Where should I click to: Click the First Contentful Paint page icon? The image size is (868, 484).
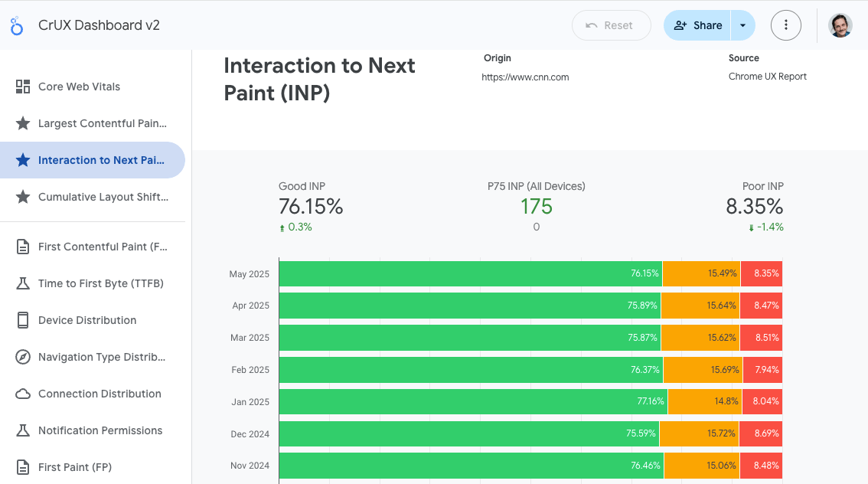click(22, 247)
